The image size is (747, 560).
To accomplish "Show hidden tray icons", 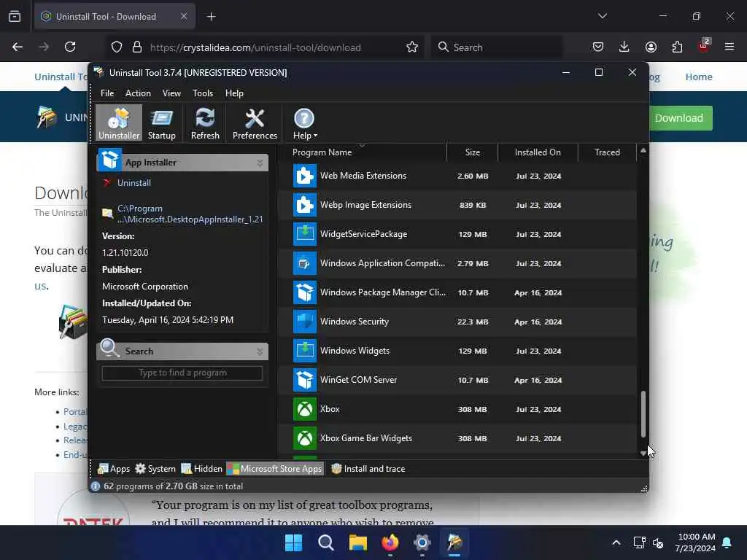I will point(616,542).
